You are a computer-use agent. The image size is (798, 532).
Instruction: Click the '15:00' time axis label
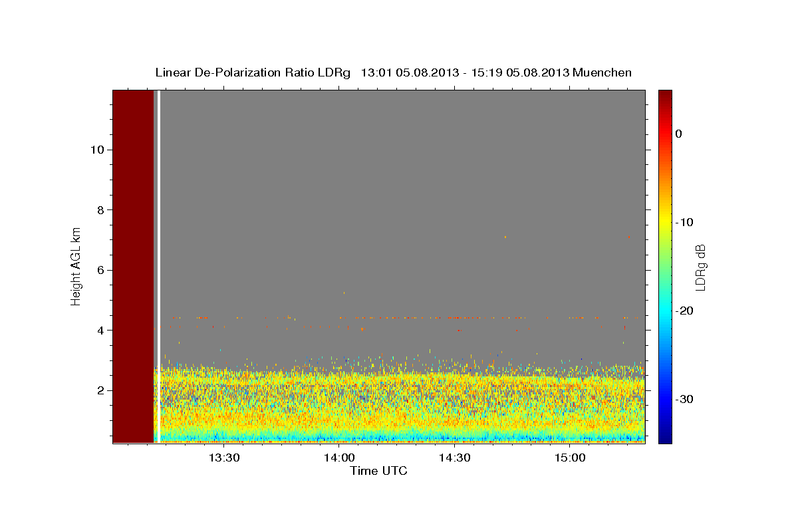(570, 458)
